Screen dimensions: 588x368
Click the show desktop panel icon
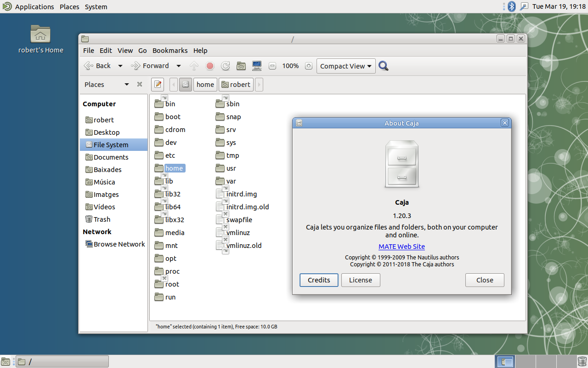[x=6, y=362]
